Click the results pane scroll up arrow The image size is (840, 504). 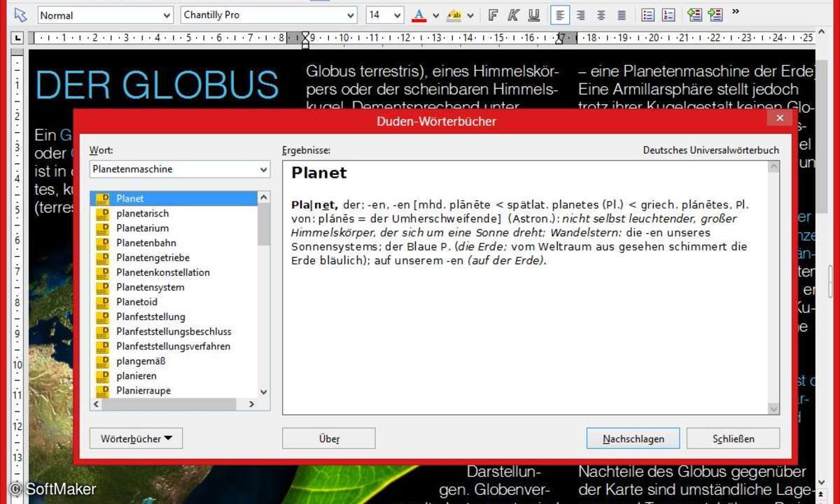pyautogui.click(x=773, y=167)
